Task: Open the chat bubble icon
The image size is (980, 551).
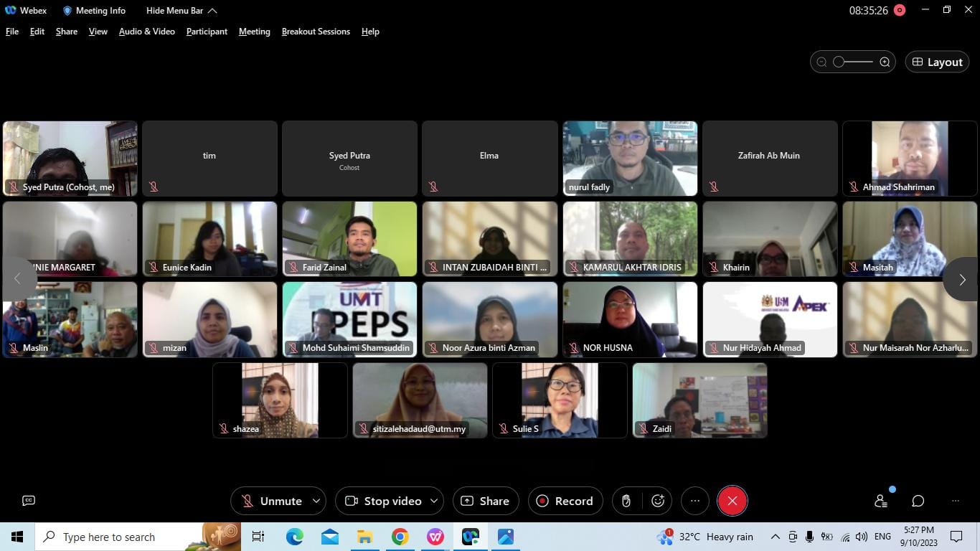Action: point(918,501)
